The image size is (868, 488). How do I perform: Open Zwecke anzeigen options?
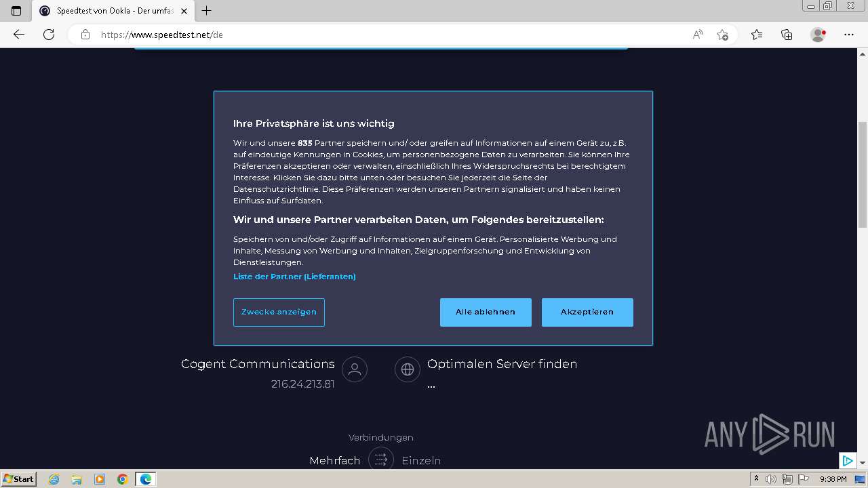279,312
